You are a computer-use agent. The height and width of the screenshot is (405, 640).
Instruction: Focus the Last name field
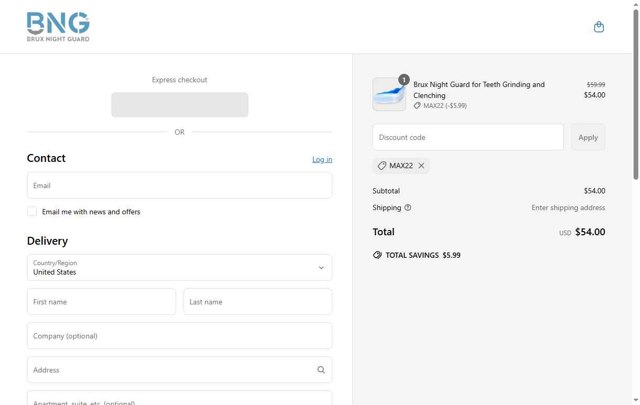(x=258, y=302)
